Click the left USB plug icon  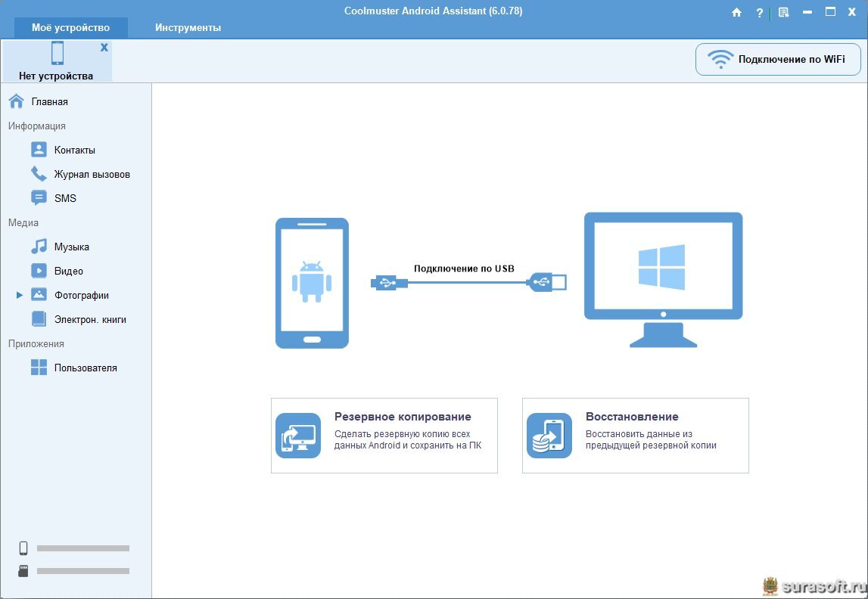point(389,283)
